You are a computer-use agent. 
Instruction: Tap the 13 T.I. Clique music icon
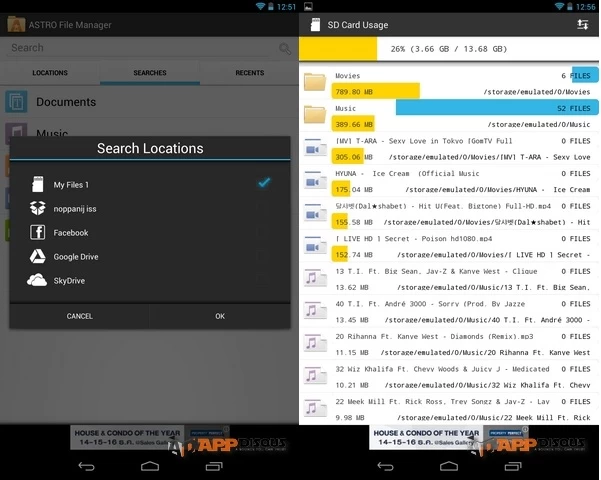[x=315, y=278]
